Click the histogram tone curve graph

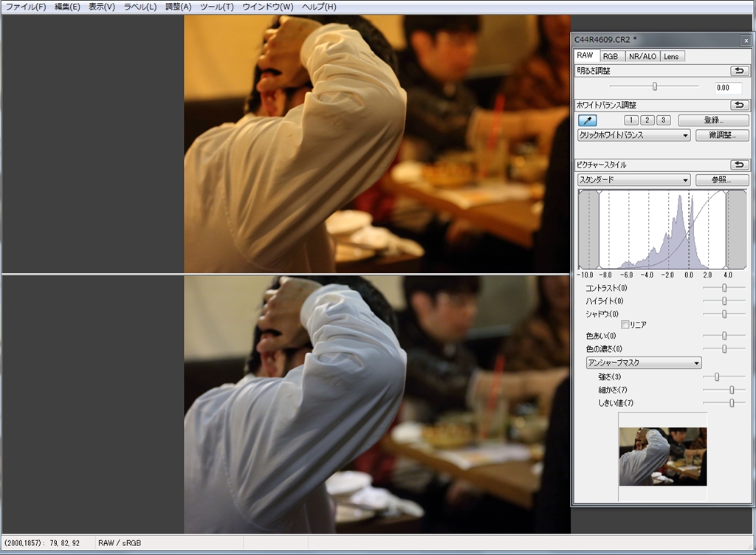tap(662, 230)
